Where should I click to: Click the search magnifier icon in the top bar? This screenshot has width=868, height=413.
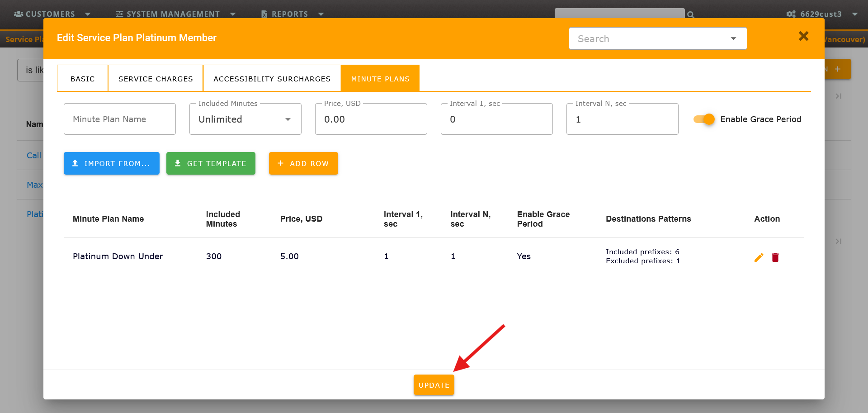pos(690,14)
